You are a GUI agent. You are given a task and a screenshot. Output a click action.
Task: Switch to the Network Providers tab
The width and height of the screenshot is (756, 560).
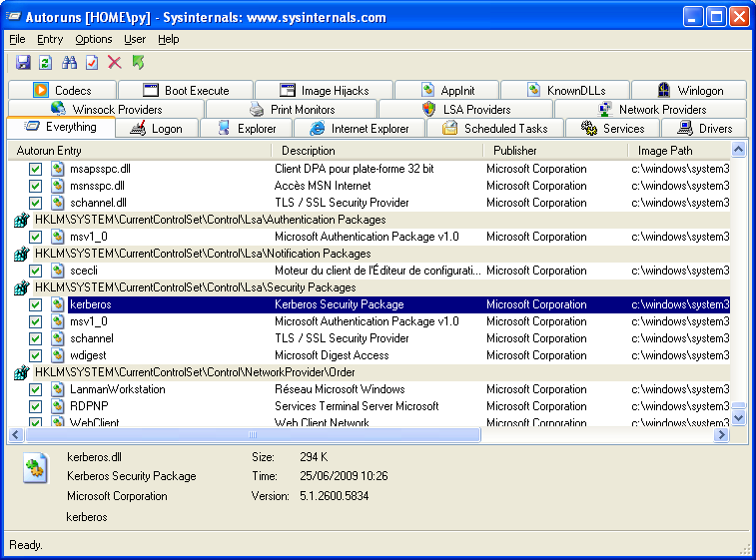tap(651, 110)
